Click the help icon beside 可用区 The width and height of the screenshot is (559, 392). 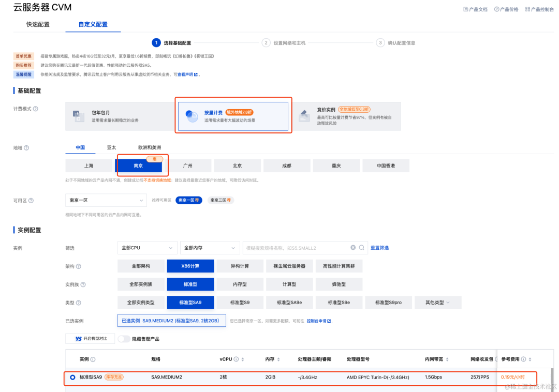click(31, 201)
